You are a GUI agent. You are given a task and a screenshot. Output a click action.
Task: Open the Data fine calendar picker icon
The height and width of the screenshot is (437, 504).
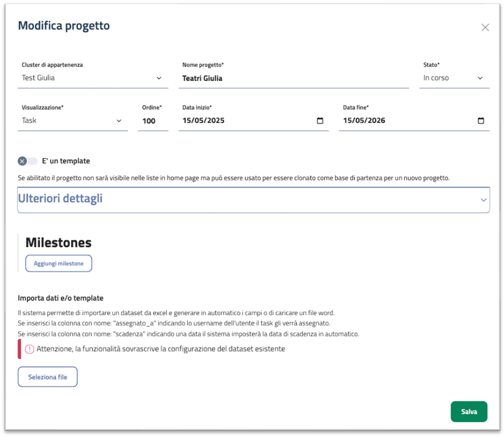point(481,120)
